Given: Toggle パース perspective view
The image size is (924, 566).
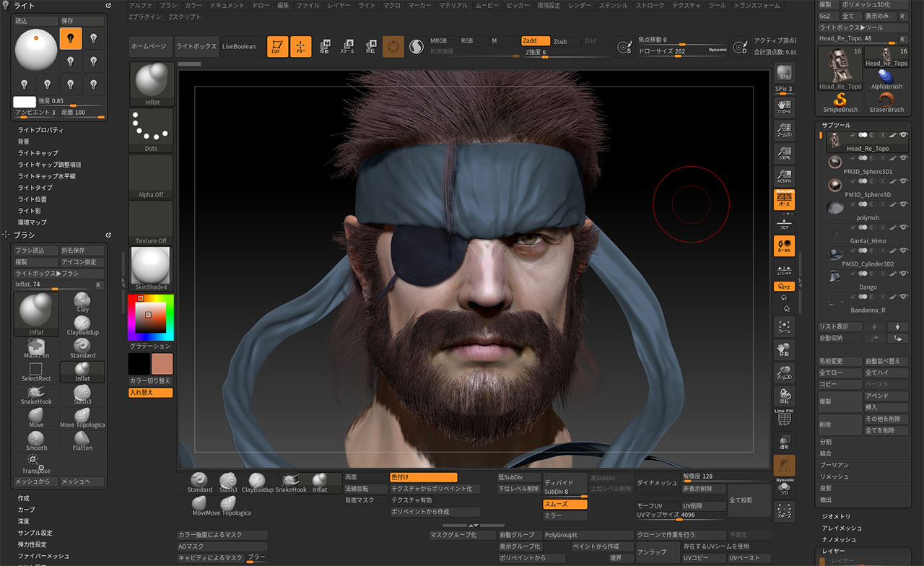Looking at the screenshot, I should (784, 199).
